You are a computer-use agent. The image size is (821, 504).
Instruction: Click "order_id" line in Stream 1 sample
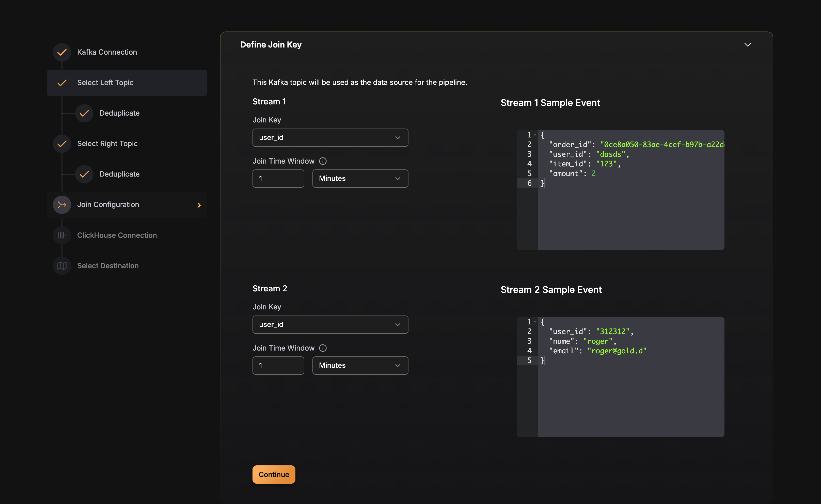[x=636, y=145]
